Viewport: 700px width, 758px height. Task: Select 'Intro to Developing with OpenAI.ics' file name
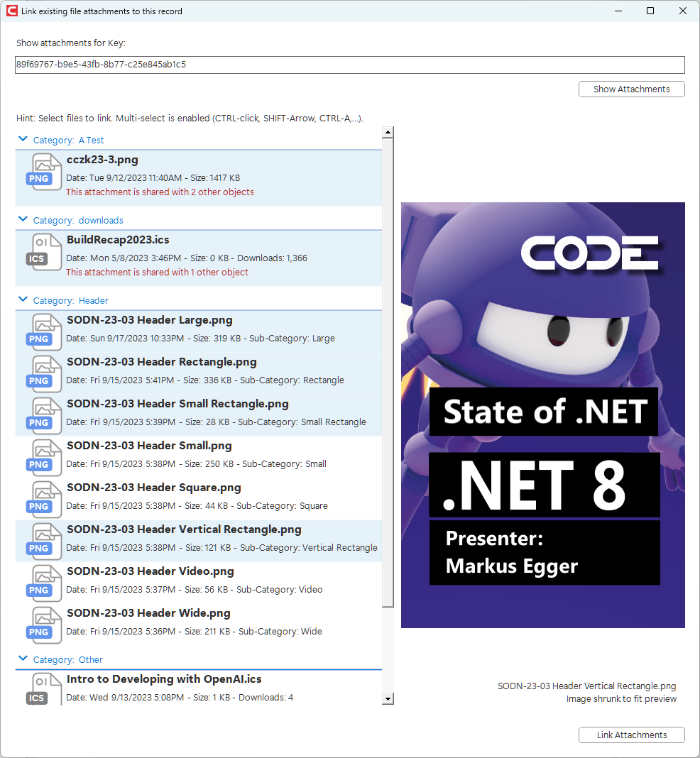(x=164, y=679)
